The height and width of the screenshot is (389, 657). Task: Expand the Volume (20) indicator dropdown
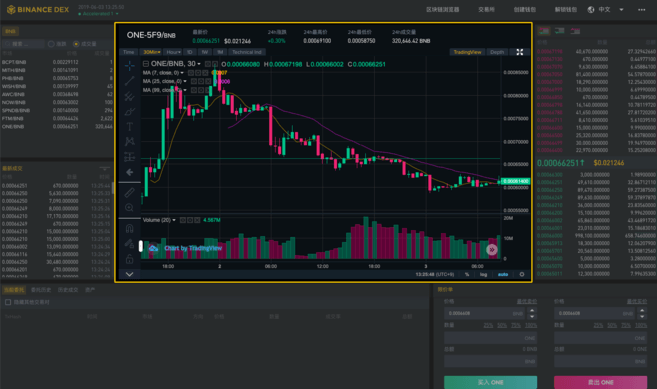coord(174,220)
